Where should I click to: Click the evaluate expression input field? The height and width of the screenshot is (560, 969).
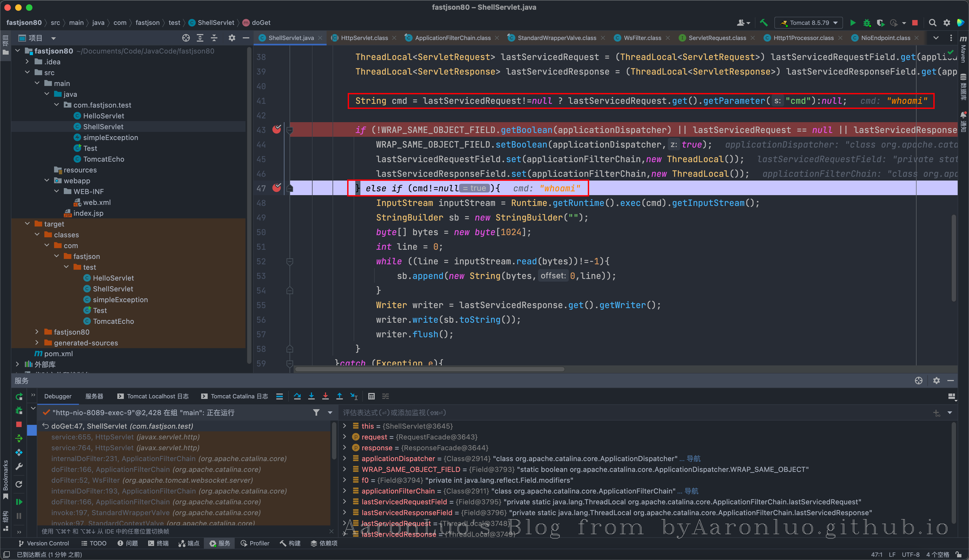635,412
